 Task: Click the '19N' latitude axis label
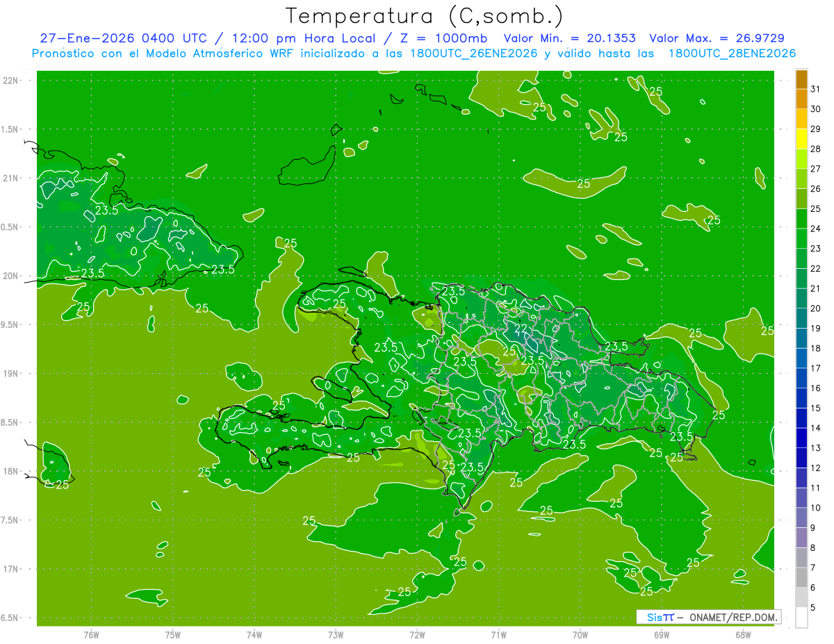pos(10,374)
